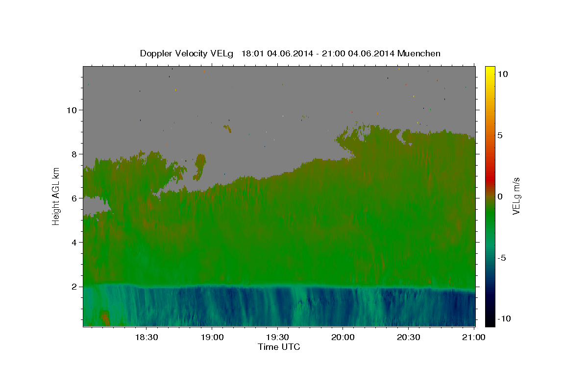Viewport: 588px width, 392px height.
Task: Click the height label '4'
Action: tap(74, 242)
